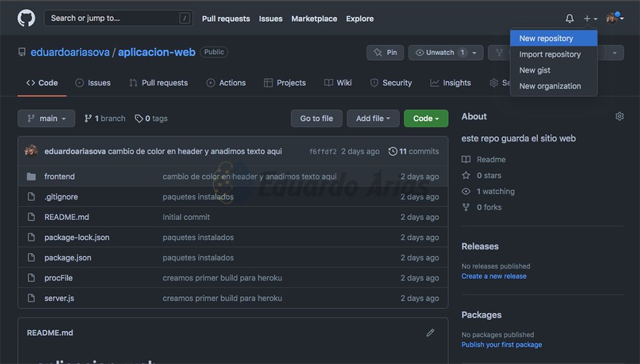Viewport: 640px width, 364px height.
Task: Click Publish your first package link
Action: click(x=501, y=345)
